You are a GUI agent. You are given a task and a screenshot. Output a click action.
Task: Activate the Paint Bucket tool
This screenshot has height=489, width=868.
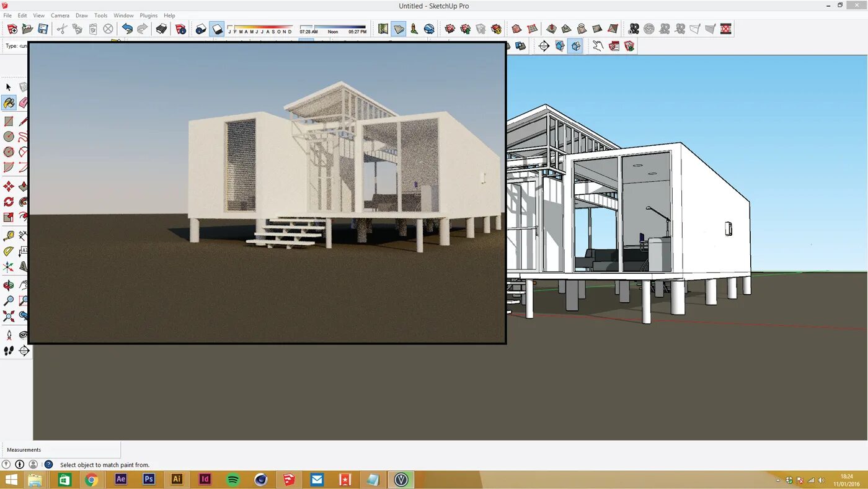click(x=9, y=102)
